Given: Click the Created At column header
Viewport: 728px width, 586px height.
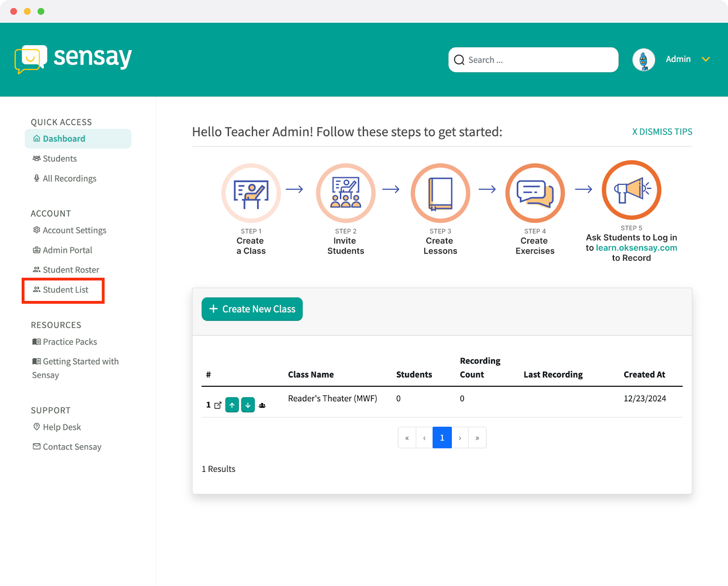Looking at the screenshot, I should [644, 374].
